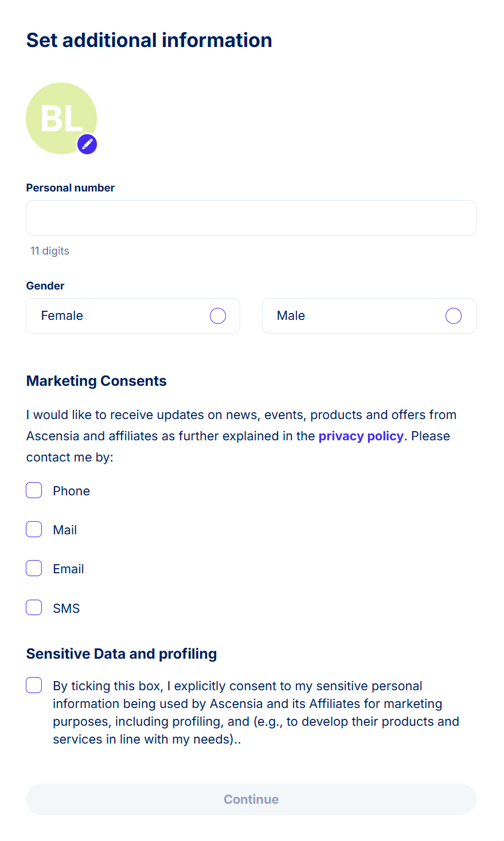Tick the Mail consent checkbox
The width and height of the screenshot is (504, 841).
(34, 529)
